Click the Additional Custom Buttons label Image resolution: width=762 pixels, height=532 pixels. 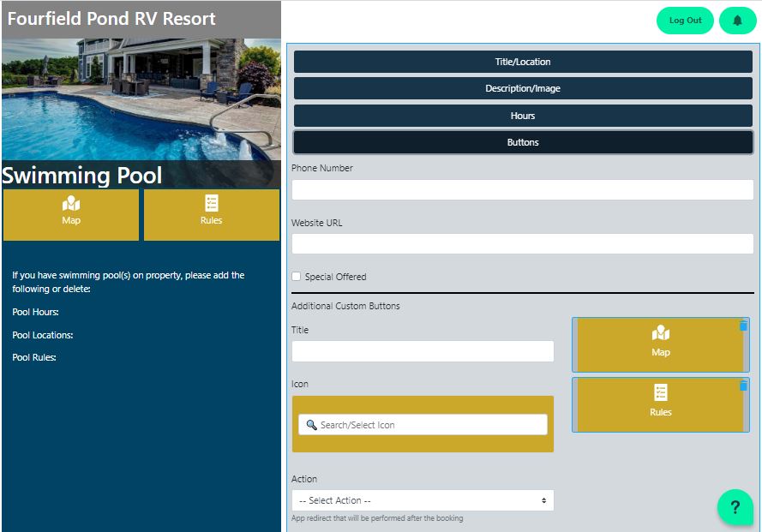coord(345,306)
